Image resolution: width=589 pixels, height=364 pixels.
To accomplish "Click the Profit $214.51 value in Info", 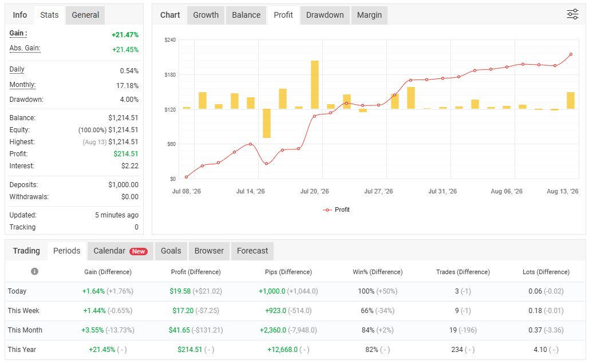I will 126,153.
